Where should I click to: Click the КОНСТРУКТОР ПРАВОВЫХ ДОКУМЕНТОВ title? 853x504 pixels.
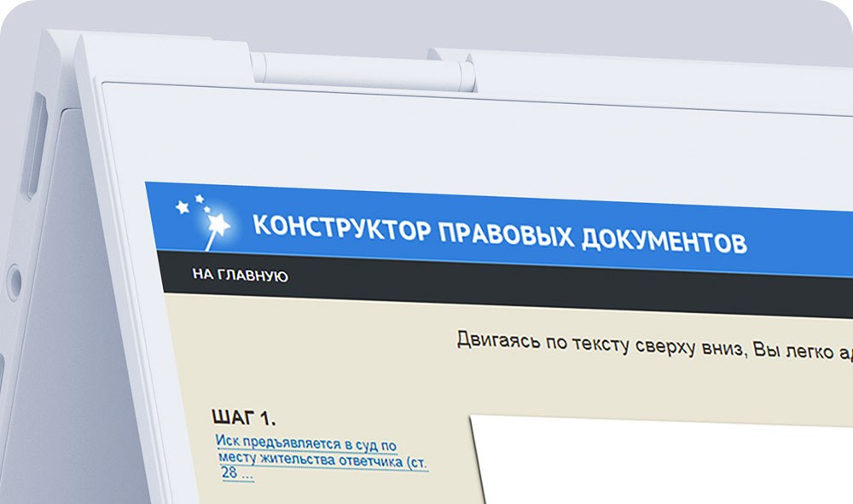click(499, 235)
